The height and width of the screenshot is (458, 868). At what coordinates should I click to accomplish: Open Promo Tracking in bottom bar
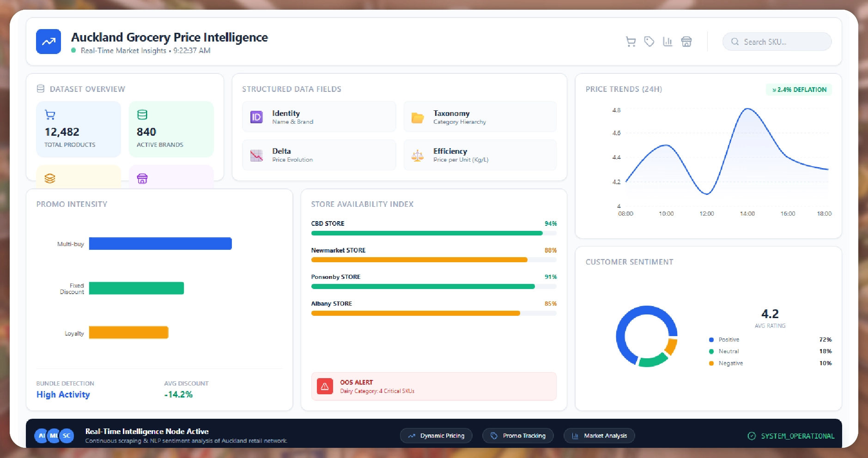518,436
